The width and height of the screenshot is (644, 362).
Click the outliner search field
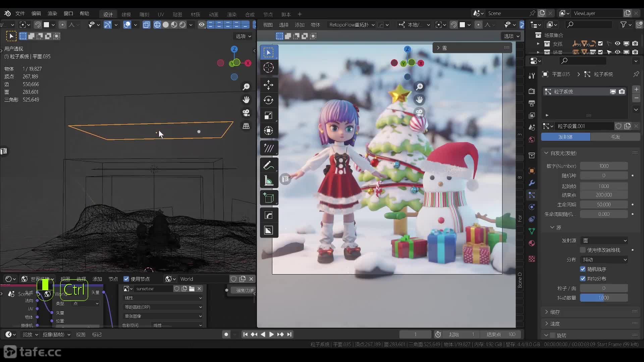pyautogui.click(x=589, y=24)
